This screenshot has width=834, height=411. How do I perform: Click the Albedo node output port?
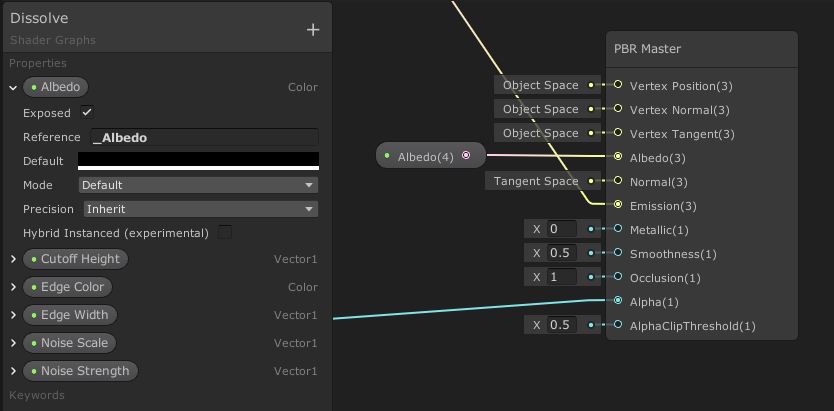(466, 156)
